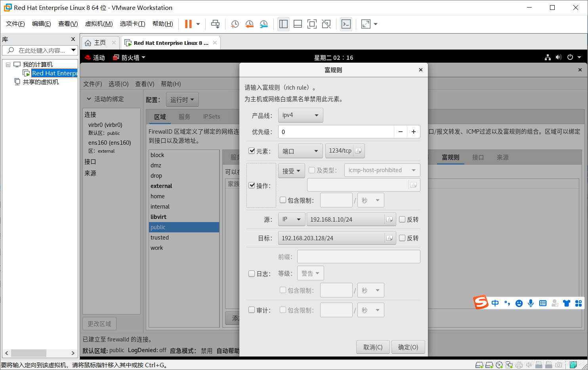
Task: Click the Sogou input method S logo
Action: click(x=481, y=303)
